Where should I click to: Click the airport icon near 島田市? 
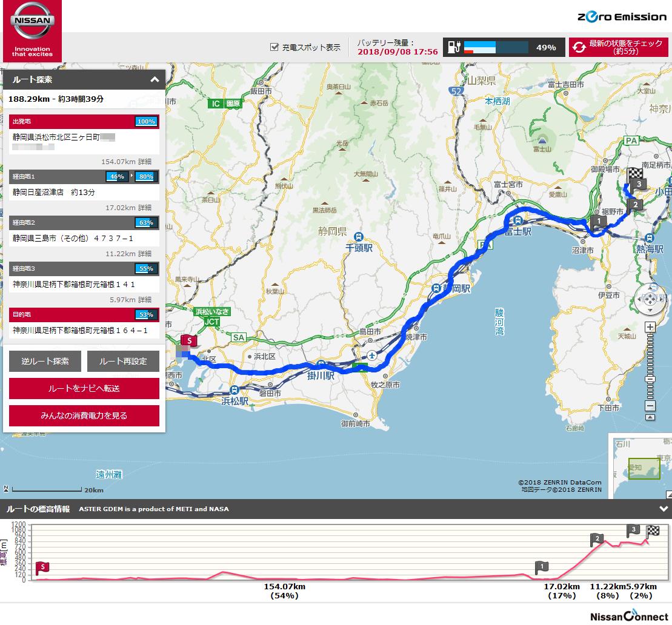pyautogui.click(x=372, y=355)
